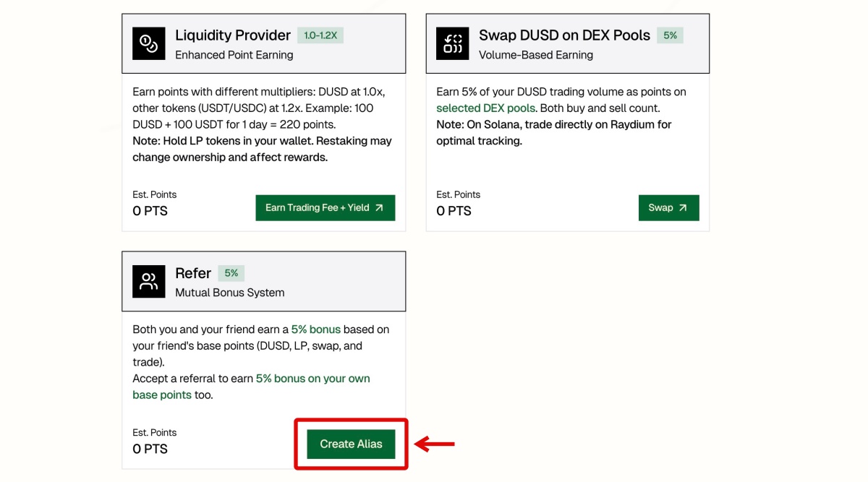Click the 5% bonus on your own link

pyautogui.click(x=312, y=379)
